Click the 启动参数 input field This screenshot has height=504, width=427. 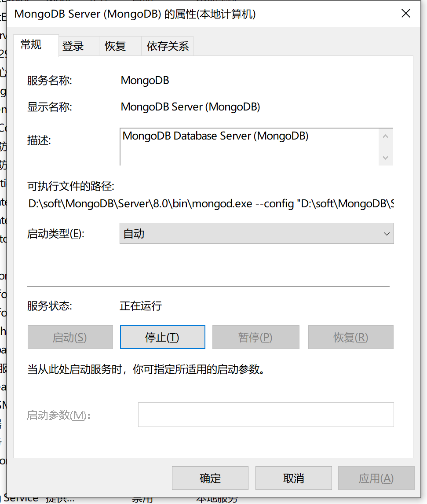(x=266, y=415)
